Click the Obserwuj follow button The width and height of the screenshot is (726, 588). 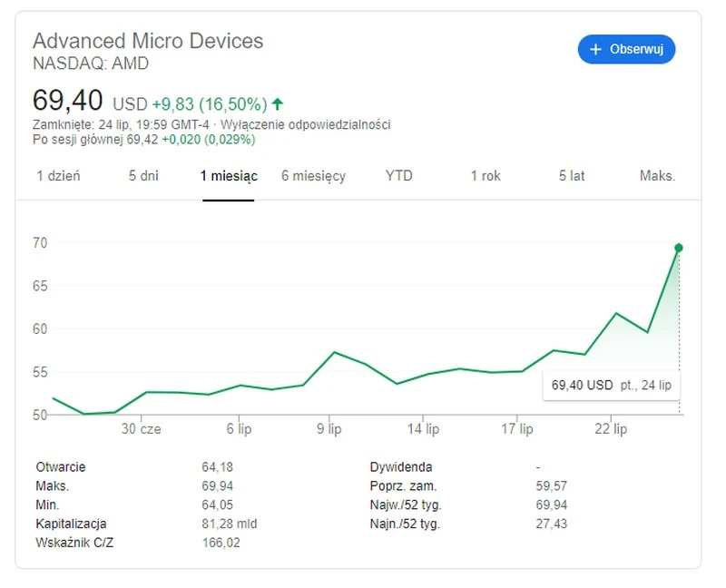point(626,49)
